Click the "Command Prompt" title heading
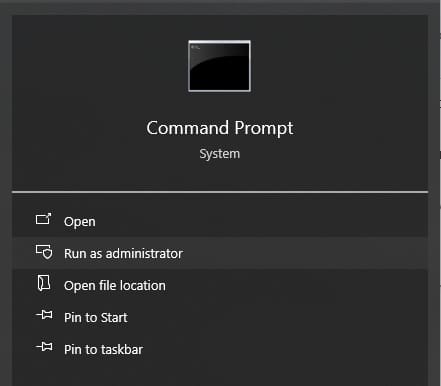This screenshot has width=441, height=386. click(x=220, y=128)
